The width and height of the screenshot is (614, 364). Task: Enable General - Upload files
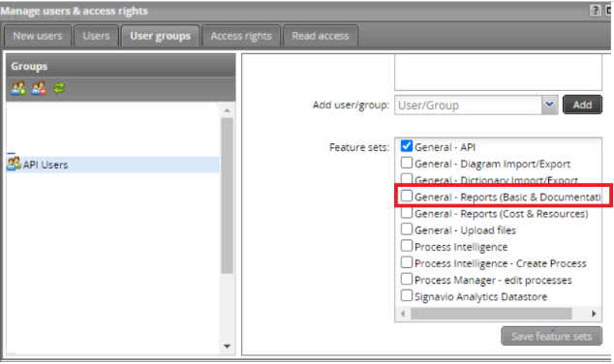point(407,229)
